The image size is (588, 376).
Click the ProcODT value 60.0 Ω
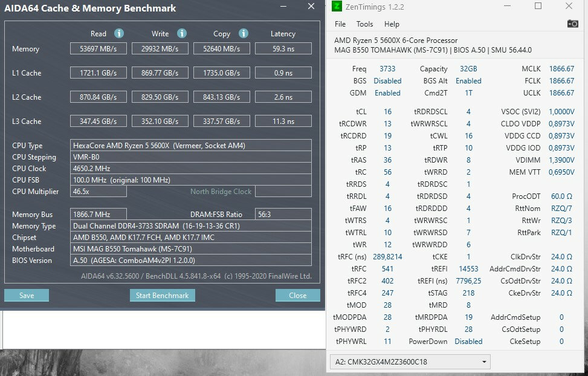tap(561, 196)
